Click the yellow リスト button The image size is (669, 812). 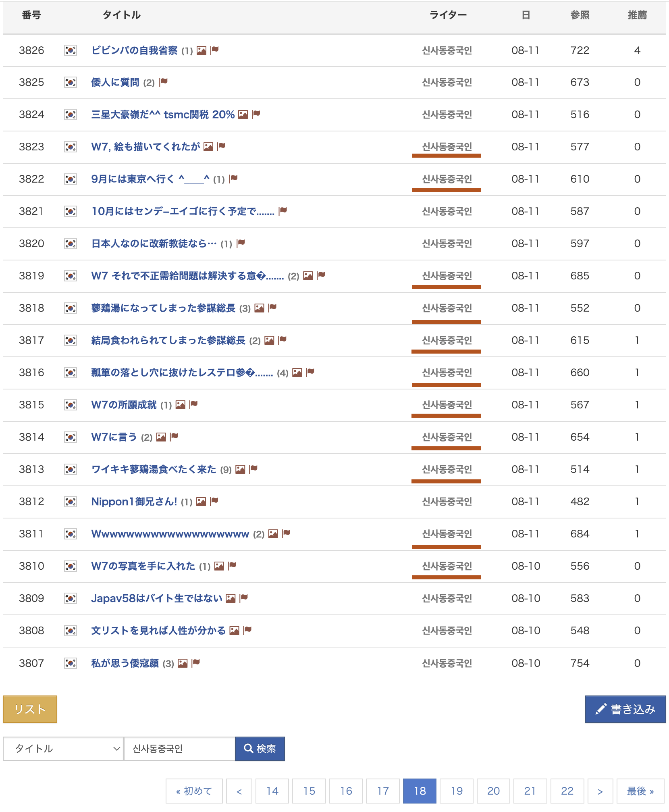click(30, 709)
